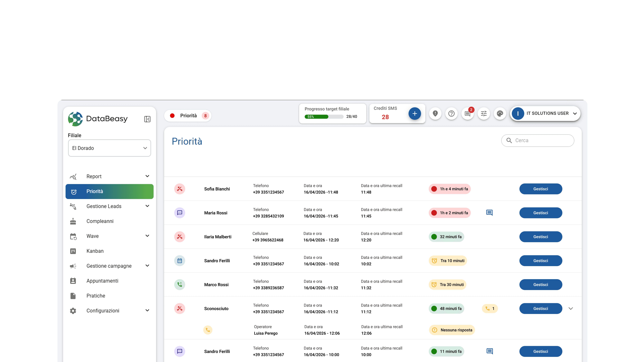
Task: Click Gestisci for Ilaria Malberti
Action: point(541,237)
